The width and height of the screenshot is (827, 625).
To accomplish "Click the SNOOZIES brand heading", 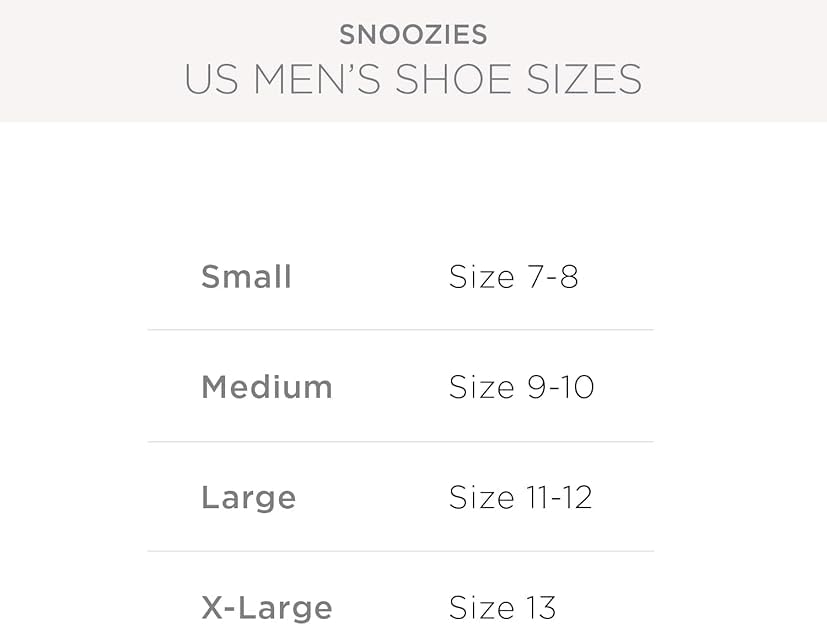I will click(413, 35).
